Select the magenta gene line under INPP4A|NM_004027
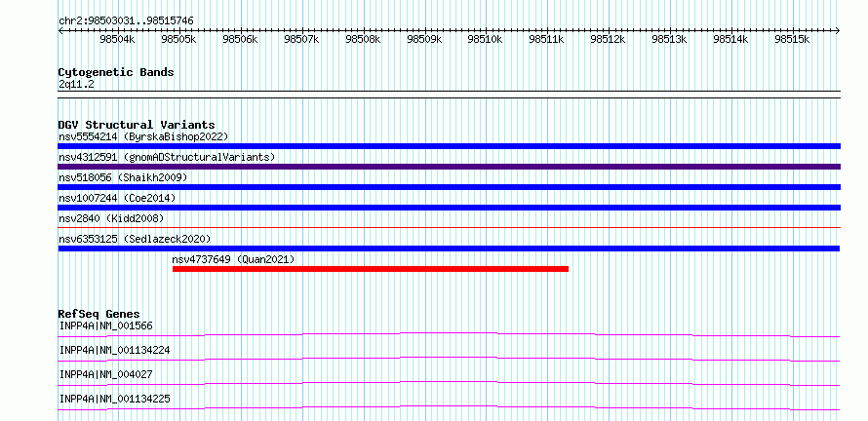Screen dimensions: 868x421 click(449, 383)
